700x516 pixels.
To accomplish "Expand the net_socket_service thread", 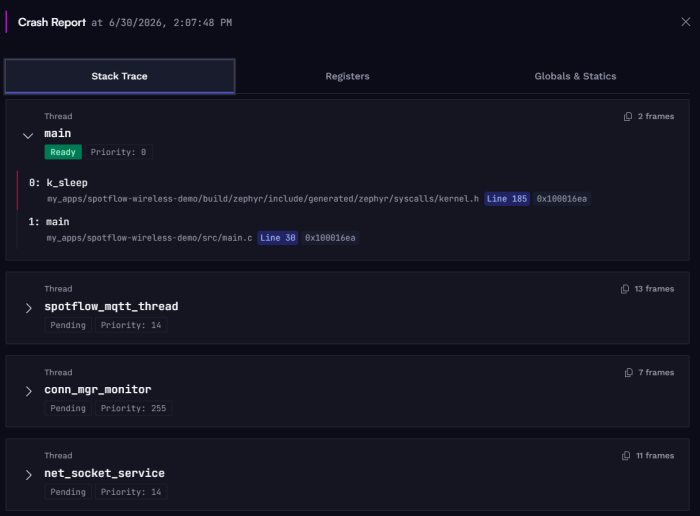I will point(29,475).
